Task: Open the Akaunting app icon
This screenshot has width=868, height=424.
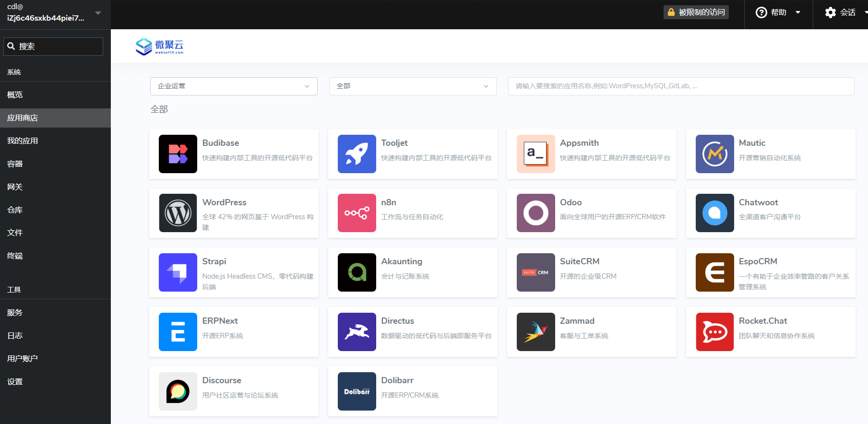Action: click(x=357, y=272)
